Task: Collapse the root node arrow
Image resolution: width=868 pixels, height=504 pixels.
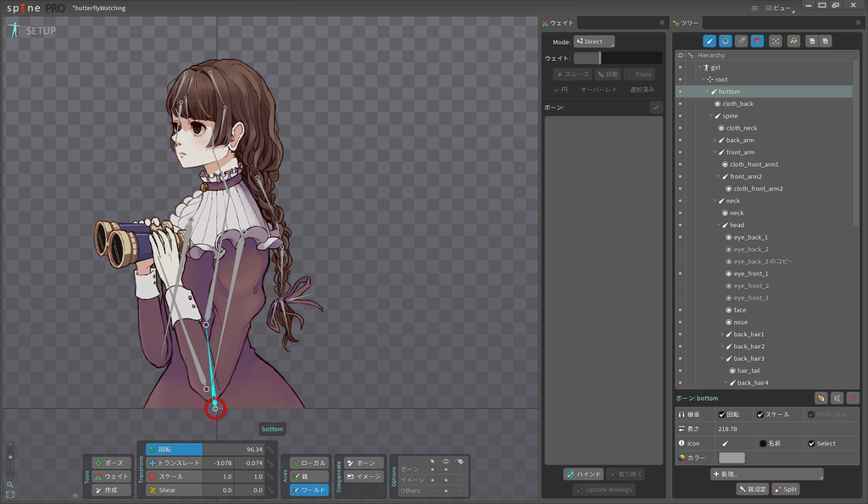Action: pos(704,80)
